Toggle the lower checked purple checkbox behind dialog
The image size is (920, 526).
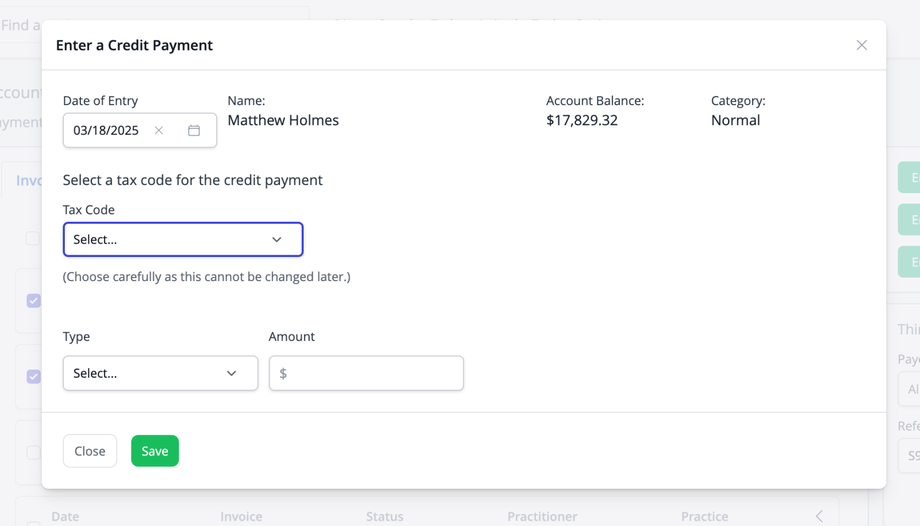(x=34, y=376)
